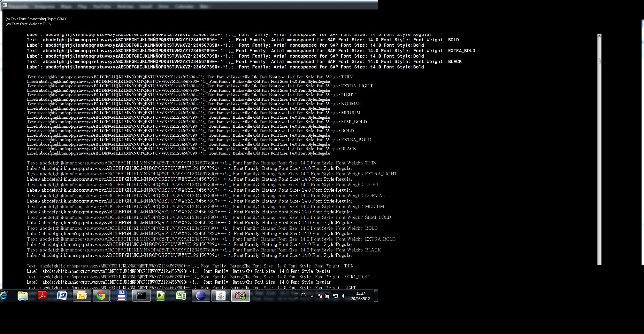Open the command prompt taskbar icon

click(x=141, y=296)
